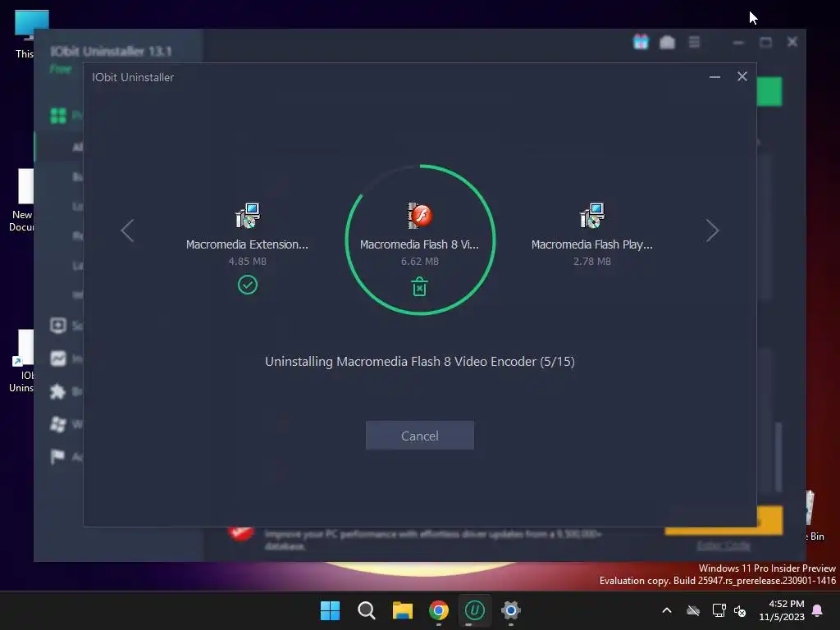Image resolution: width=840 pixels, height=630 pixels.
Task: Open the clock and date flyout
Action: point(782,610)
